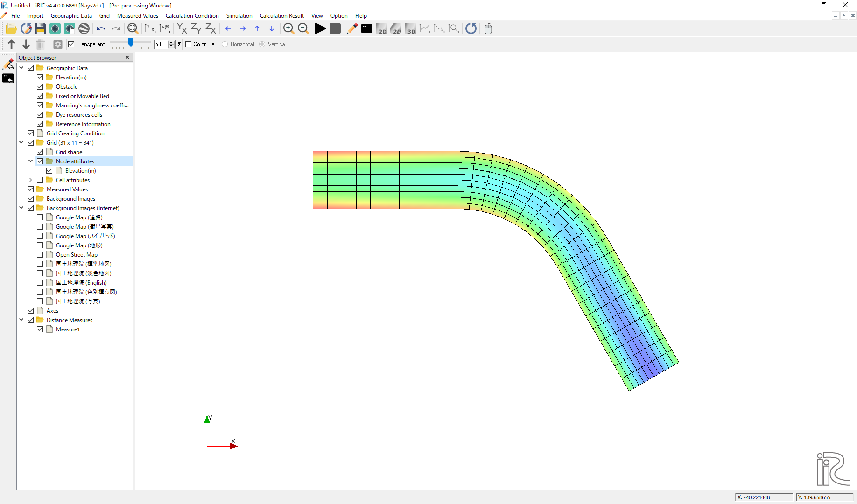Screen dimensions: 857x504
Task: Expand the Cell attributes node
Action: tap(31, 180)
